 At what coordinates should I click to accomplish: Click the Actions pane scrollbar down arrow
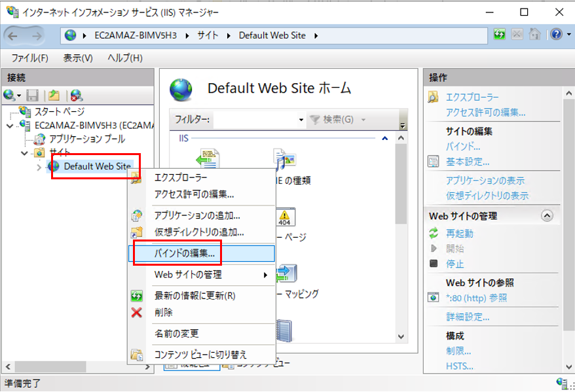pyautogui.click(x=568, y=366)
